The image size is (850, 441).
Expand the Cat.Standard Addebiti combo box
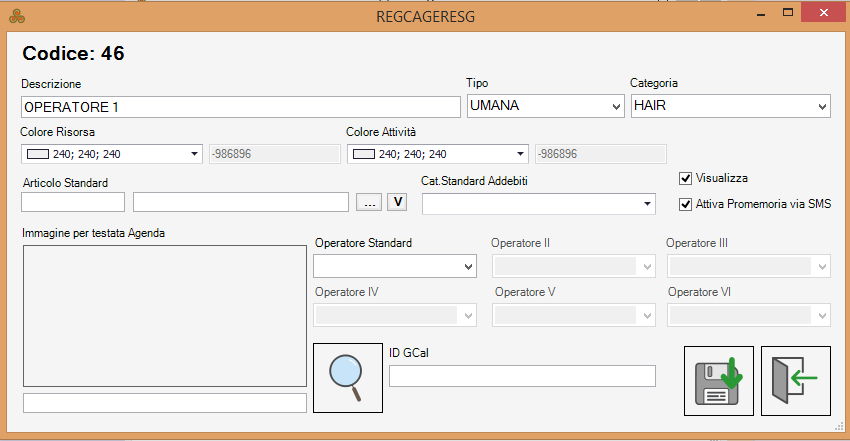538,203
